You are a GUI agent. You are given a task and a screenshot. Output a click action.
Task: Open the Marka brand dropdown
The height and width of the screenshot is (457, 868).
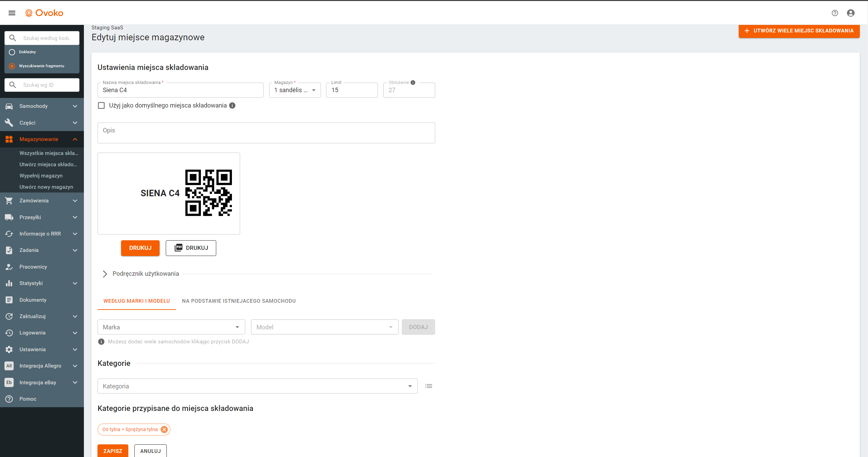tap(171, 327)
